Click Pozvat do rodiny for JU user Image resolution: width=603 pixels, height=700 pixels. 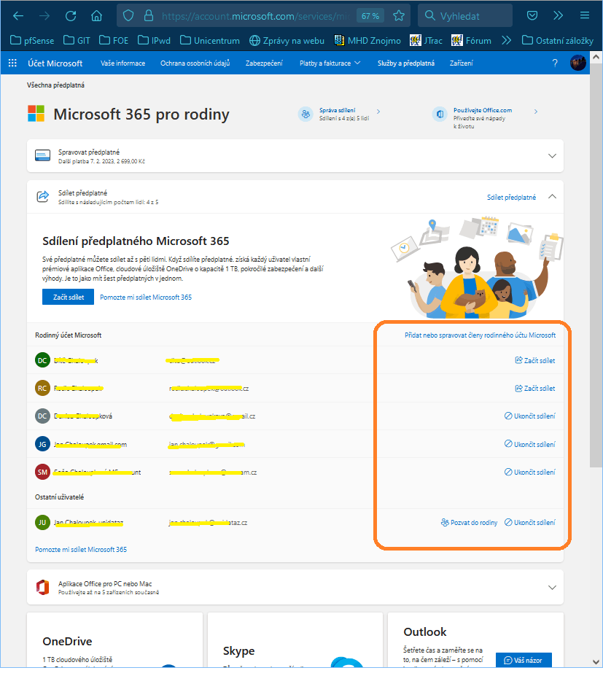pyautogui.click(x=469, y=522)
